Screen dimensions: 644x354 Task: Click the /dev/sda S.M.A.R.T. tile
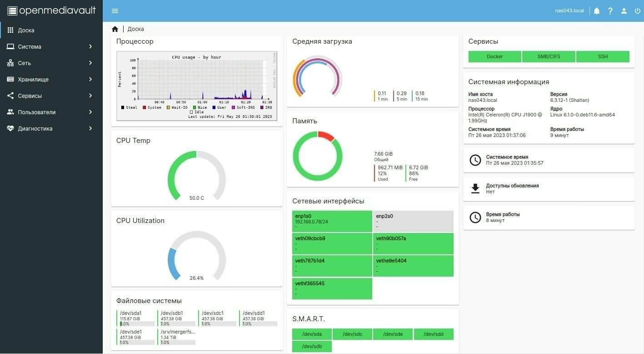point(312,334)
